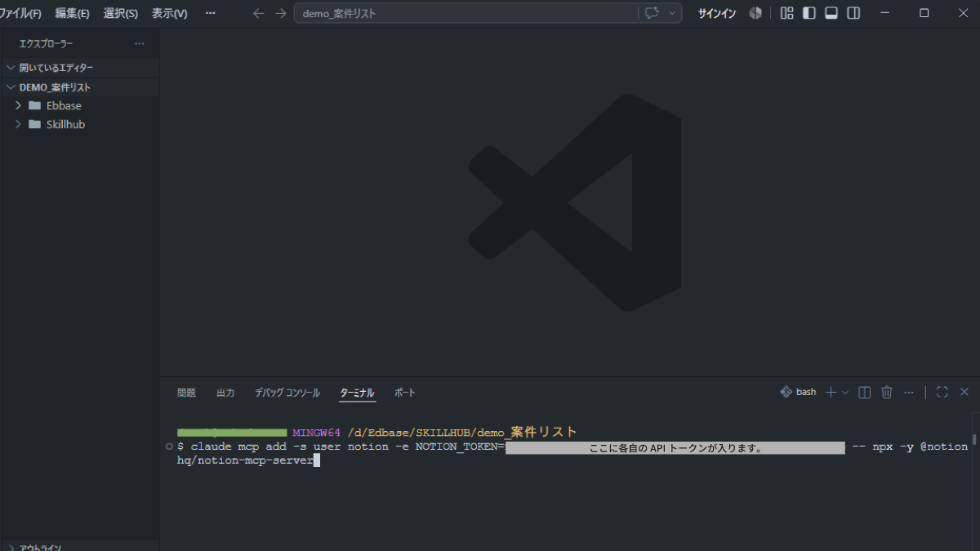
Task: Open terminal panel more actions ellipsis
Action: pyautogui.click(x=909, y=392)
